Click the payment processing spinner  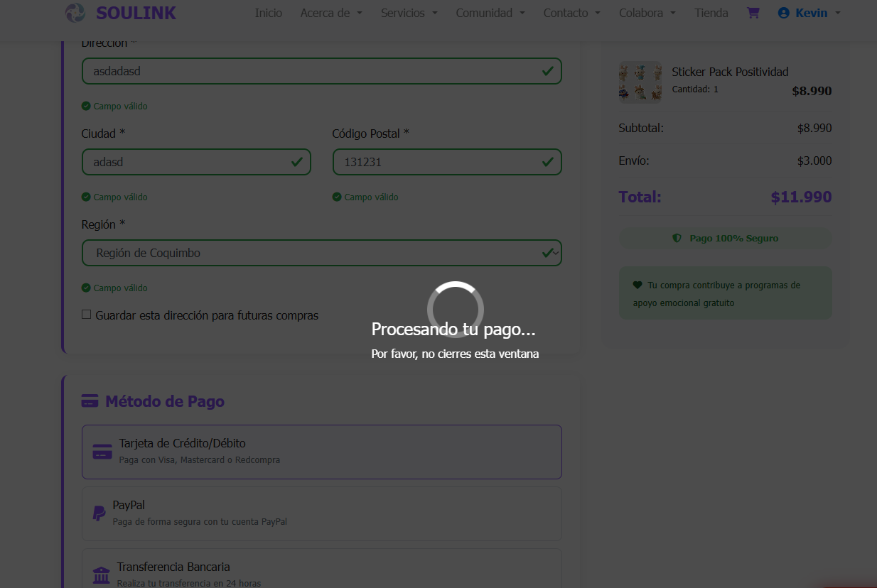[x=455, y=309]
